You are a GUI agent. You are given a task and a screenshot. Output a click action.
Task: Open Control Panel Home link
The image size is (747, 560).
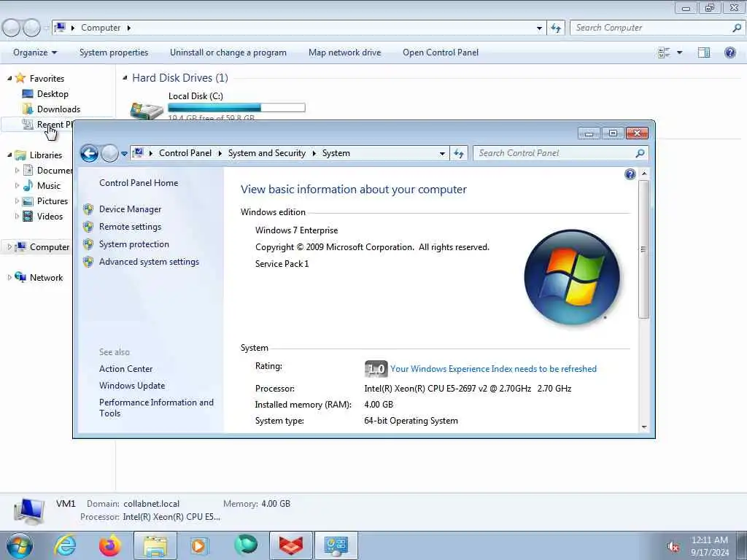click(139, 183)
